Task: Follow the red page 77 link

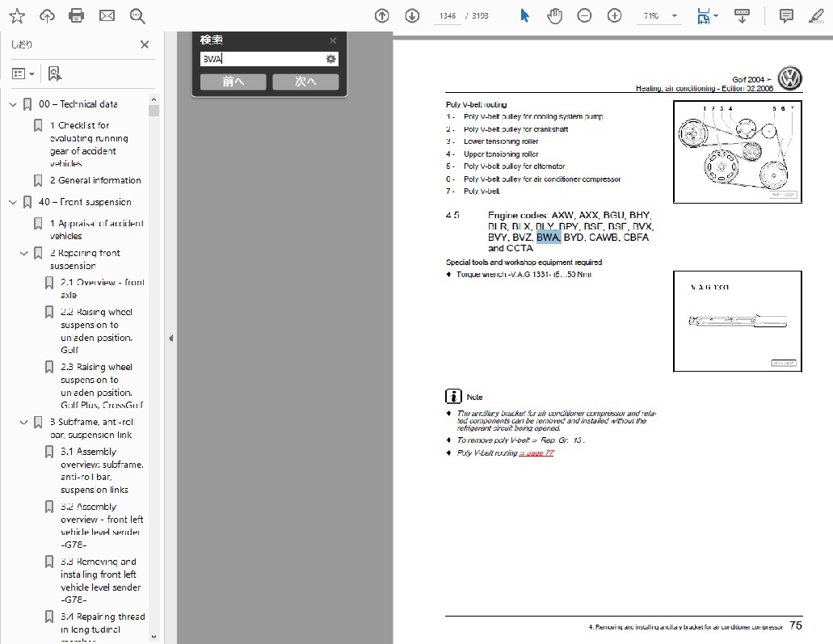Action: point(536,453)
